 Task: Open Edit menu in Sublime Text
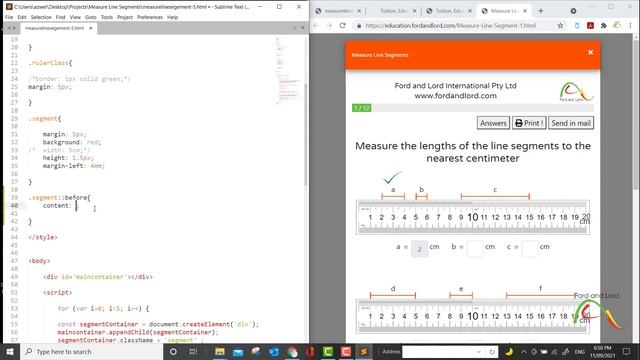[x=22, y=17]
